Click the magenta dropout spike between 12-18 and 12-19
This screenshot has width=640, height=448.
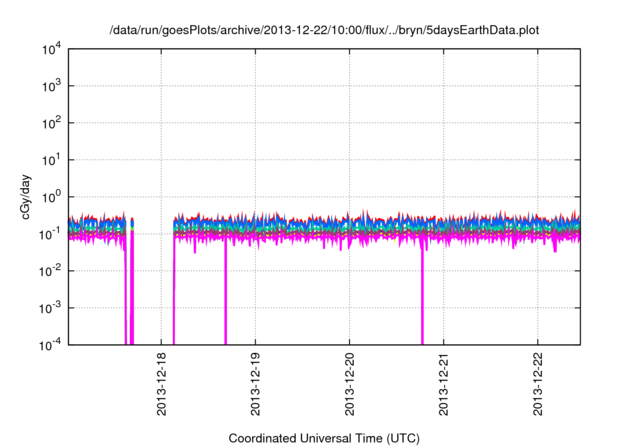coord(225,292)
